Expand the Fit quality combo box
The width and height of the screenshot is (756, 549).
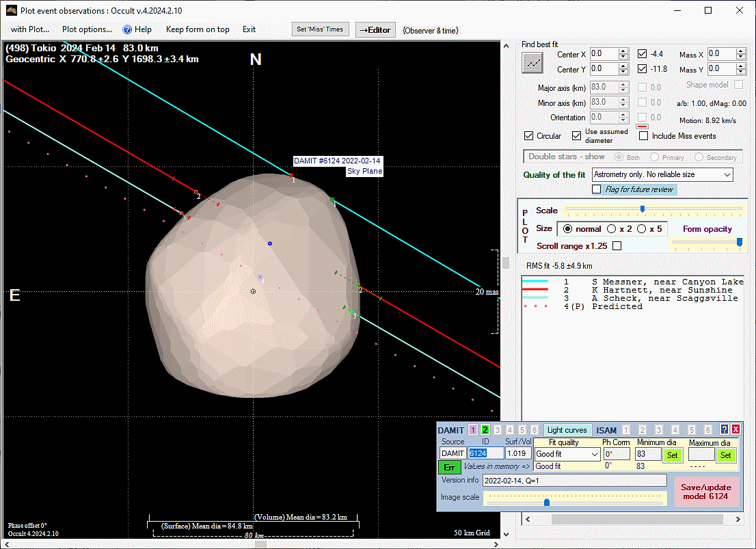[594, 454]
